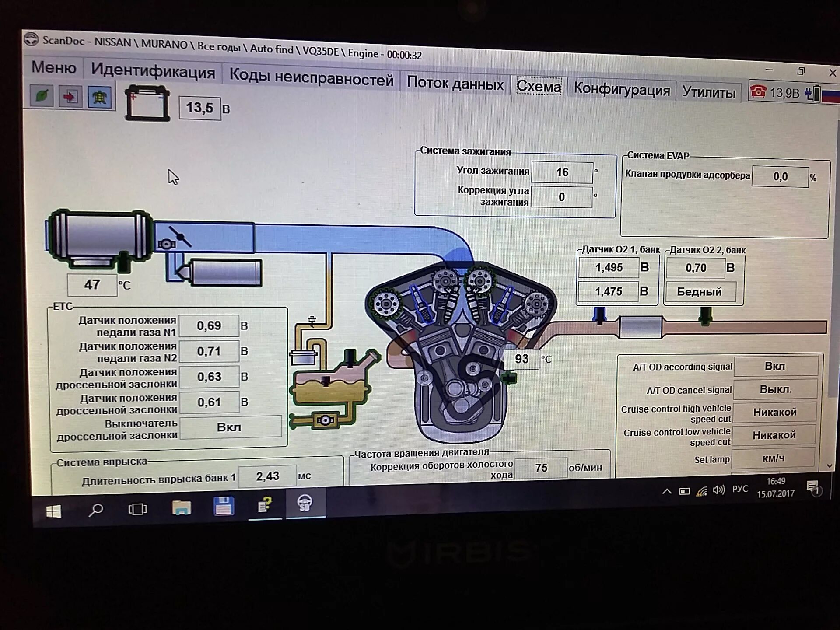Click the РУС keyboard language indicator

[x=740, y=489]
